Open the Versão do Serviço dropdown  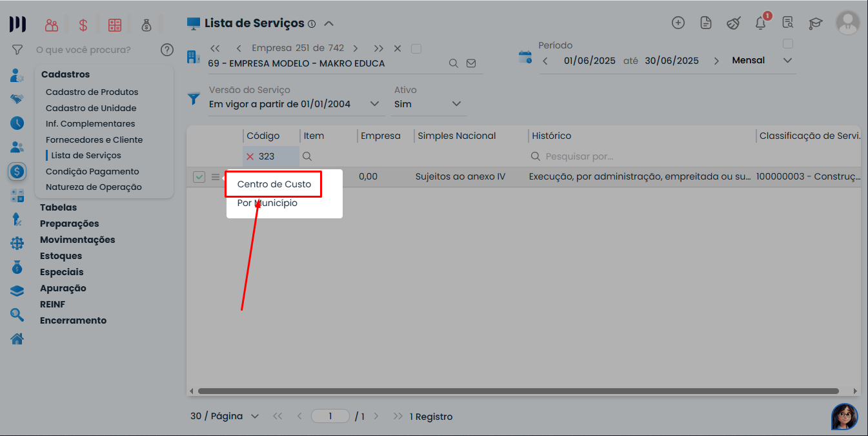(x=296, y=104)
